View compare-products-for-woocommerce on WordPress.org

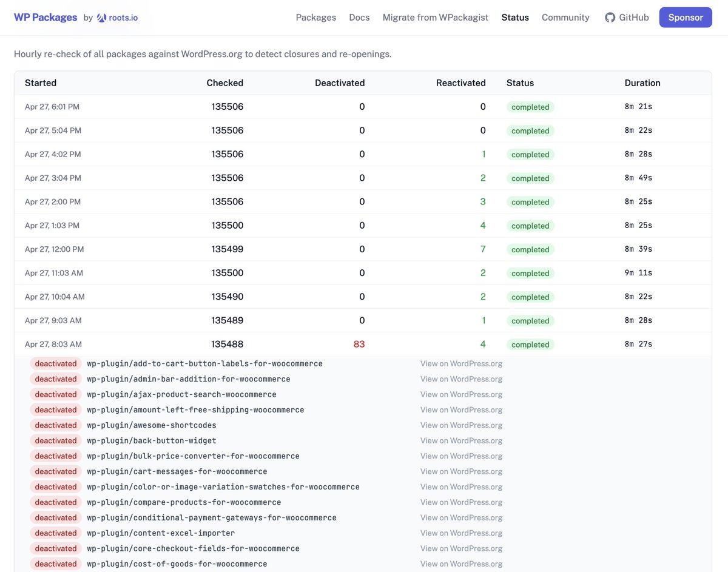[x=461, y=502]
